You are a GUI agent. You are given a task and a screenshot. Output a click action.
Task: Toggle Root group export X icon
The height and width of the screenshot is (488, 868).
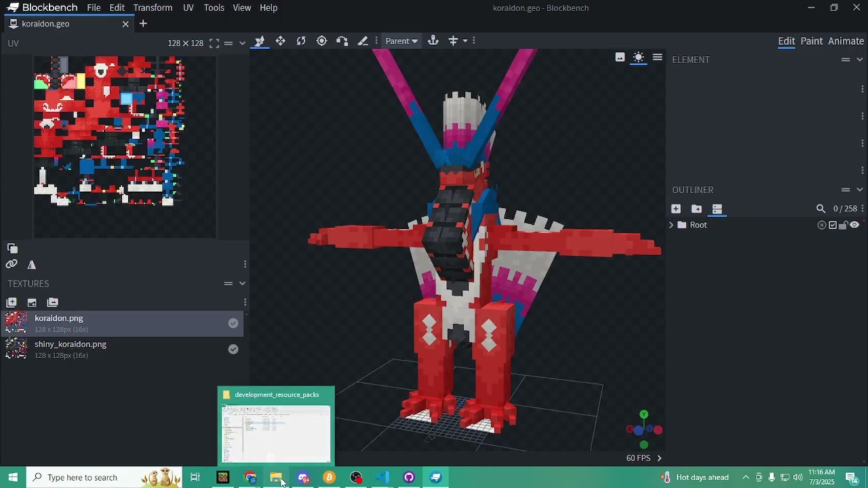tap(822, 225)
